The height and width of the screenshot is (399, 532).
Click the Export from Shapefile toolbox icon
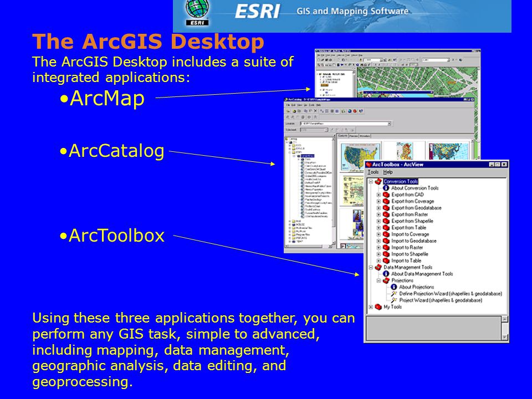click(386, 221)
